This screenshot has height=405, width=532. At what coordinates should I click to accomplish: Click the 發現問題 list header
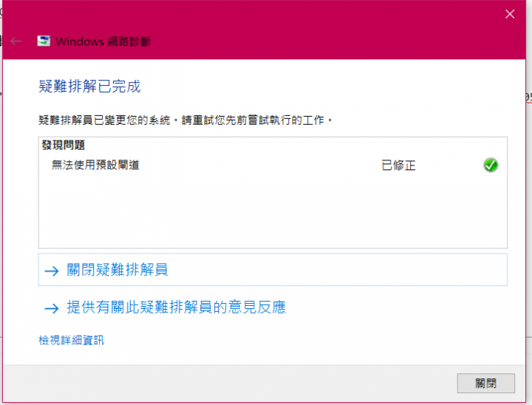(63, 145)
